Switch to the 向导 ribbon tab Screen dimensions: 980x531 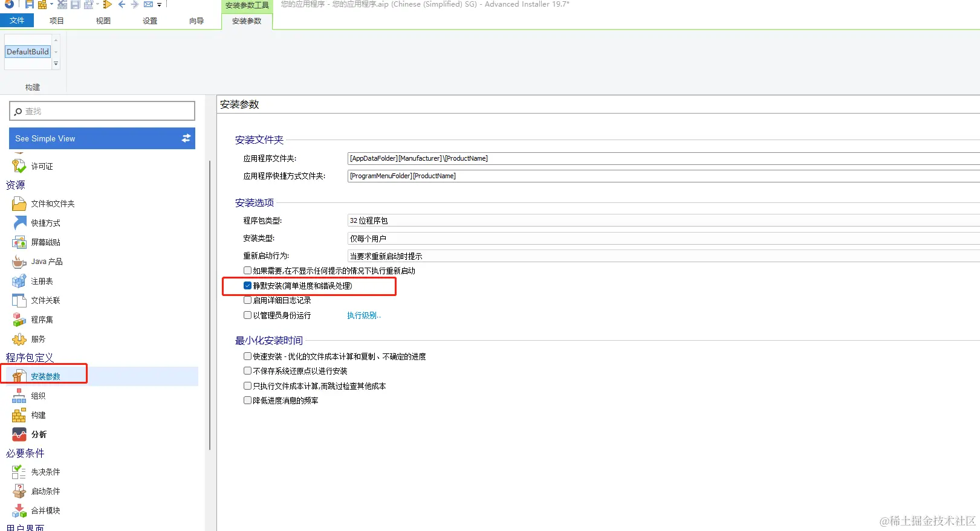[196, 21]
